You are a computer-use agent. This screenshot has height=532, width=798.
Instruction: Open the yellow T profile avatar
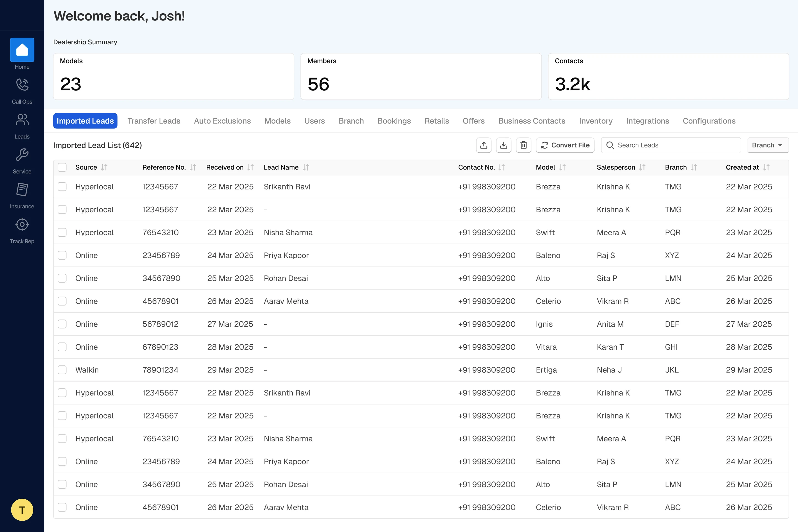pyautogui.click(x=22, y=510)
